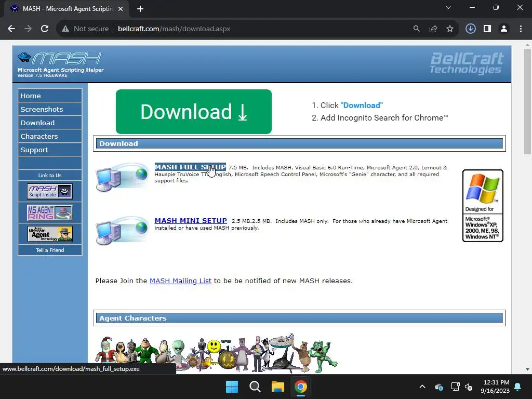Viewport: 532px width, 399px height.
Task: Open the Windows Start menu
Action: coord(232,387)
